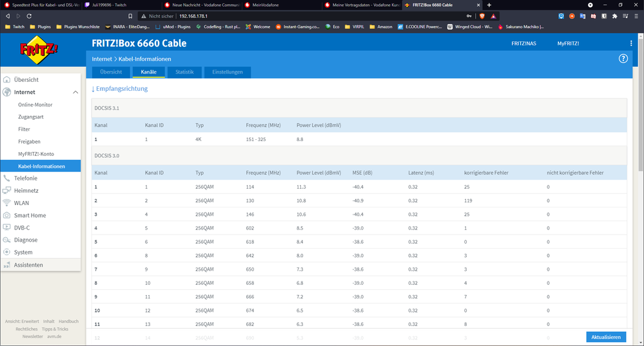Click the 119 korrigierbare Fehler value
Viewport: 644px width, 346px height.
click(x=468, y=200)
